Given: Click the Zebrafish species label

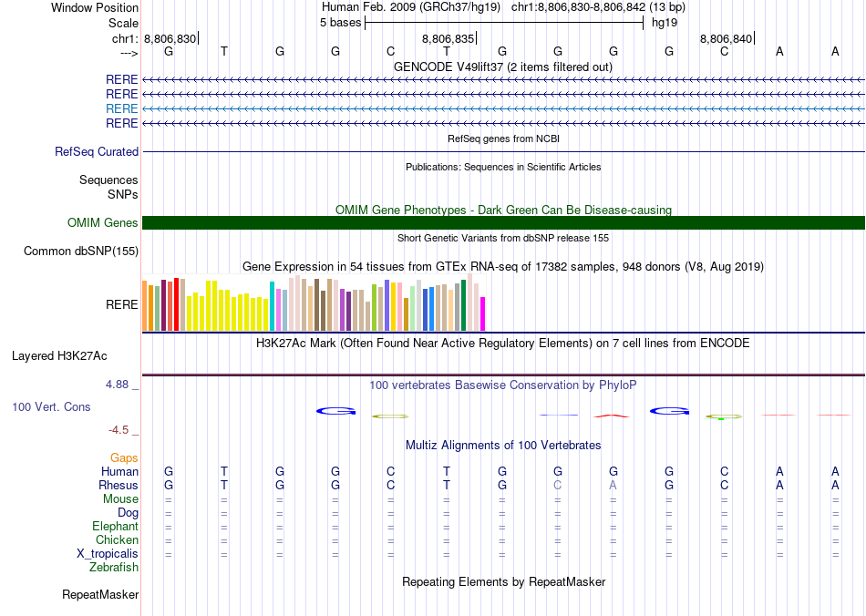Looking at the screenshot, I should point(114,568).
